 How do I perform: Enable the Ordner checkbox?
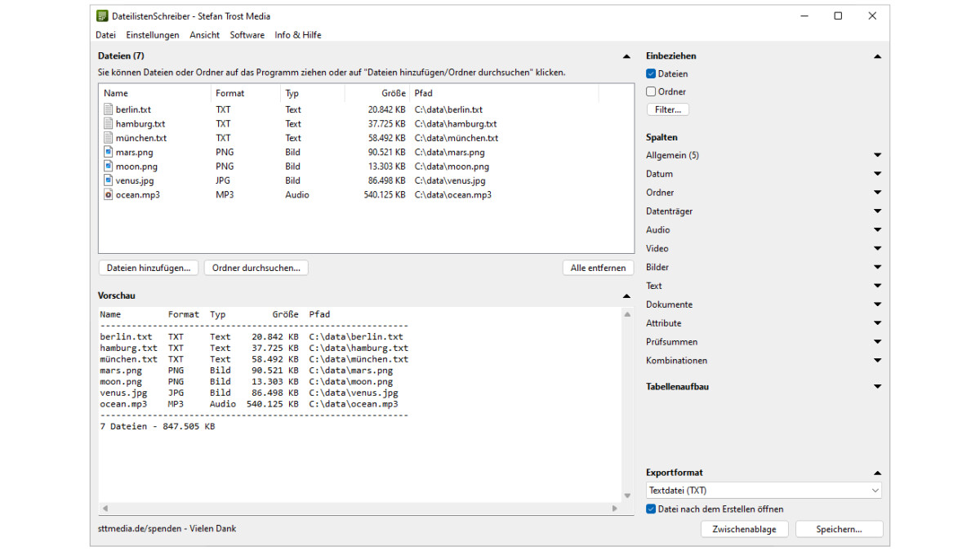(x=651, y=92)
